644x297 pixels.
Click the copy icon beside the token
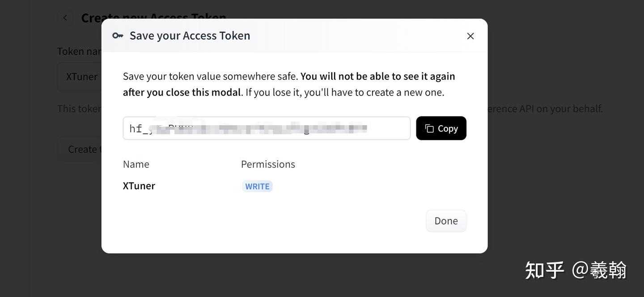pyautogui.click(x=429, y=129)
